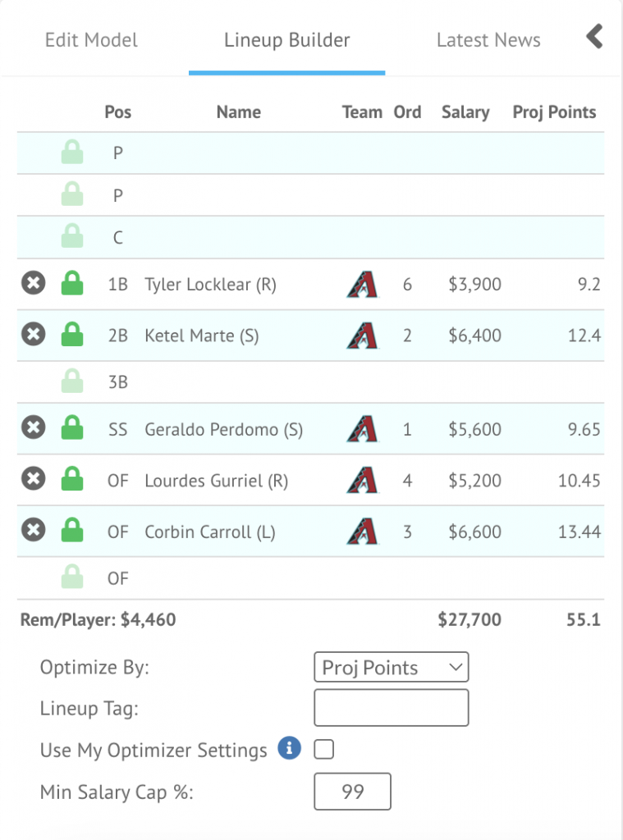Click the Lineup Tag text field
This screenshot has width=623, height=840.
[391, 708]
